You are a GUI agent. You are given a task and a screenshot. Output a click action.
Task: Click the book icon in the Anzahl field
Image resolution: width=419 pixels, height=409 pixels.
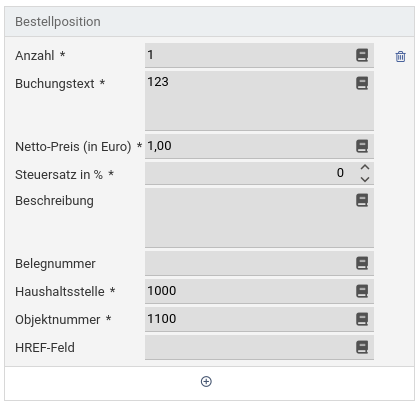coord(362,55)
